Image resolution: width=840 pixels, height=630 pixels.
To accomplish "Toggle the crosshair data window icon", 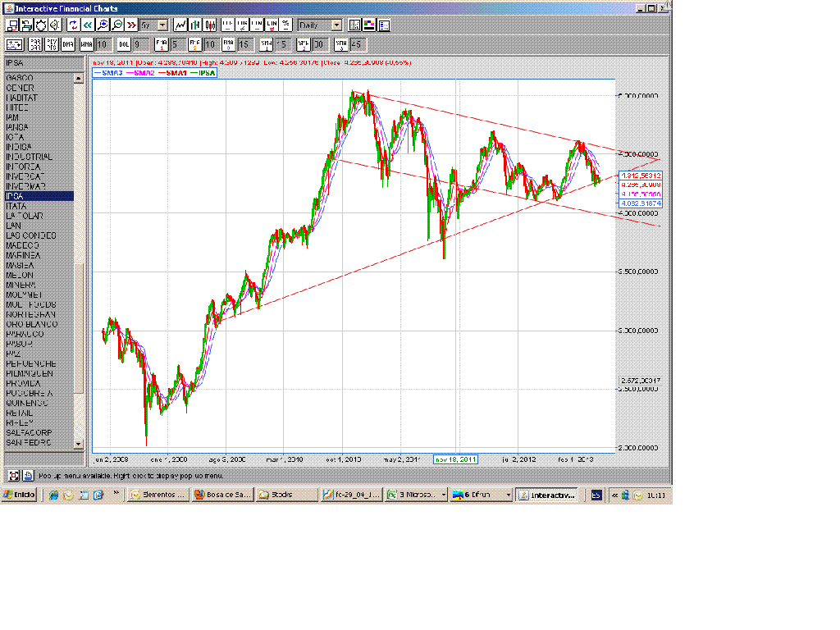I will pyautogui.click(x=354, y=25).
